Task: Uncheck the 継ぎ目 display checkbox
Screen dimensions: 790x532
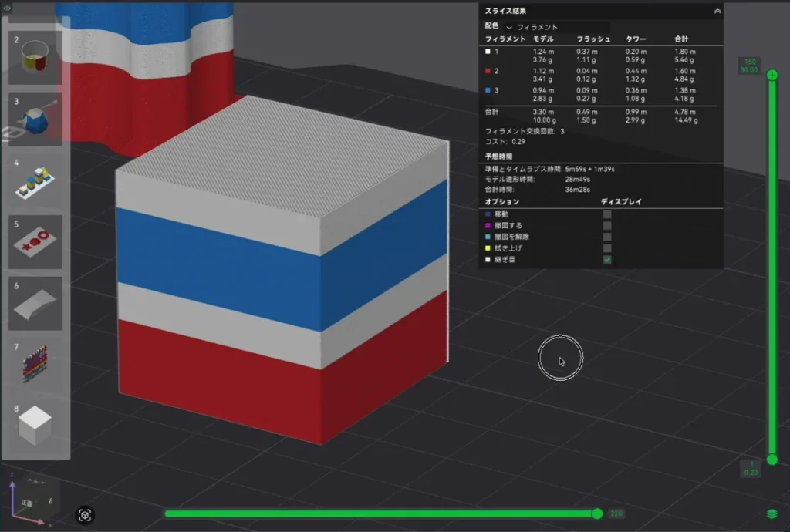Action: coord(607,260)
